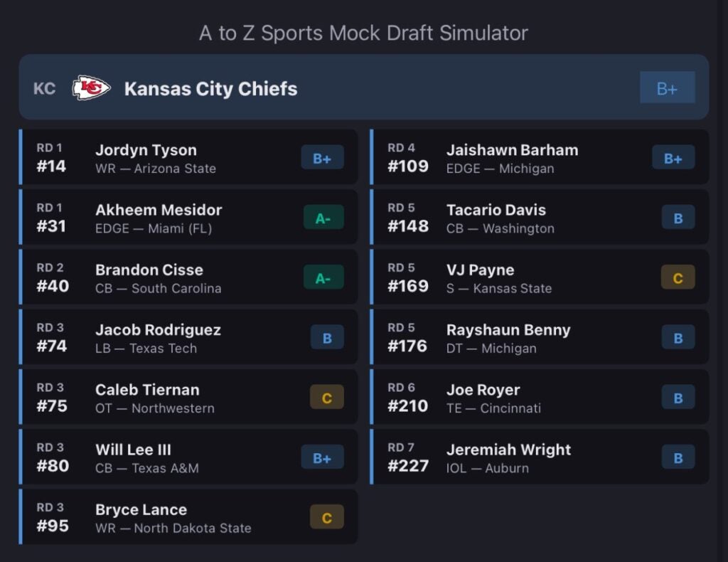Screen dimensions: 728x562
Task: Click VJ Payne's C grade badge
Action: [x=678, y=277]
